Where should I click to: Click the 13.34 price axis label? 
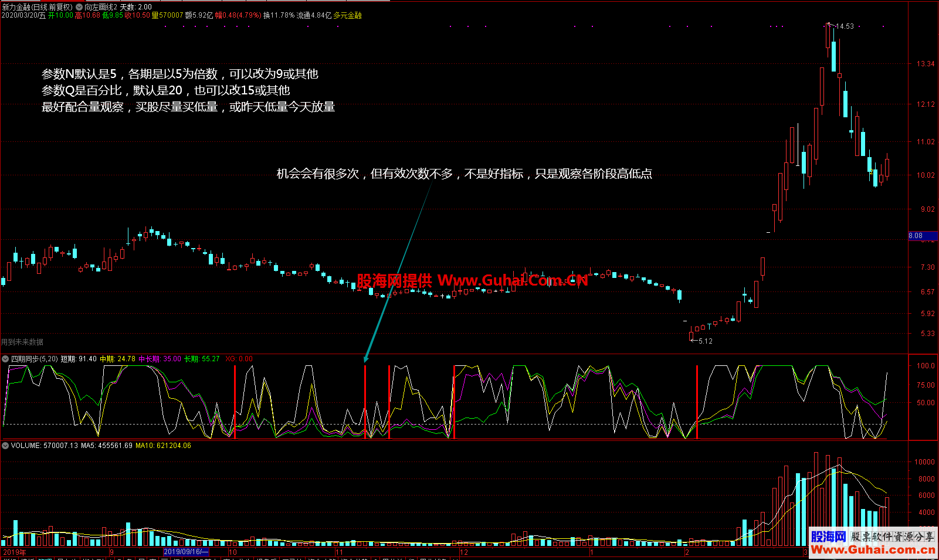tap(926, 64)
